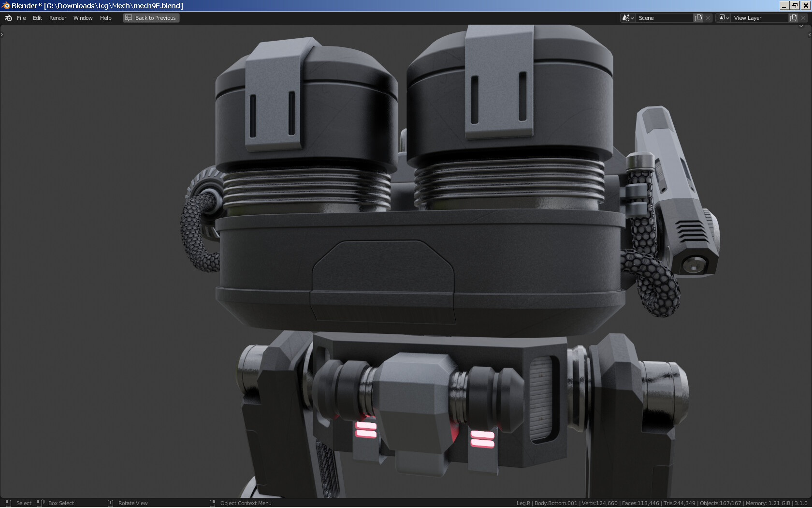Remove the active View Layer via its X icon

coord(803,18)
